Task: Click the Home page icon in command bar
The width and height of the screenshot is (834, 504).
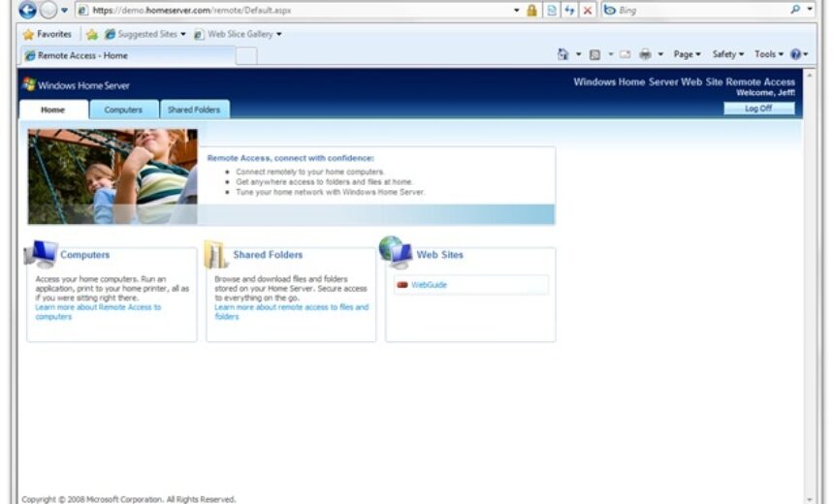Action: (x=562, y=54)
